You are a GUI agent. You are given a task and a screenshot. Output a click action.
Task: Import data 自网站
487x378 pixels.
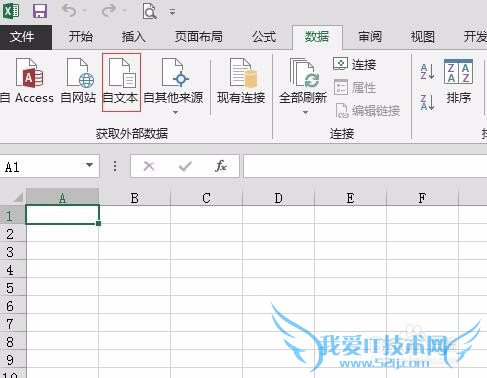tap(79, 81)
